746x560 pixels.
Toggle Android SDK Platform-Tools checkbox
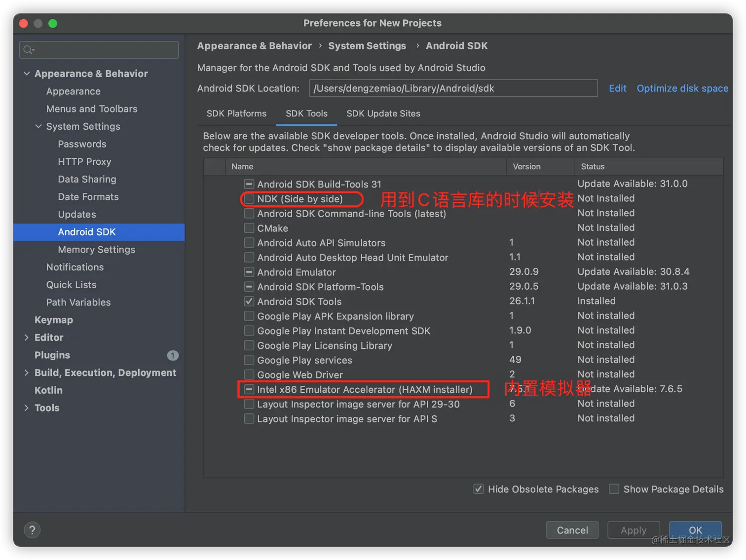[249, 287]
